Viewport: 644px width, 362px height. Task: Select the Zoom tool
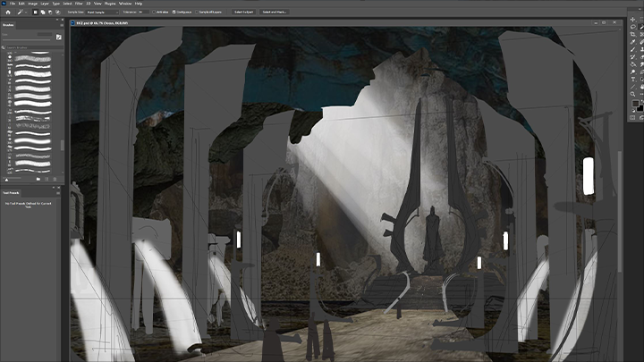[633, 94]
